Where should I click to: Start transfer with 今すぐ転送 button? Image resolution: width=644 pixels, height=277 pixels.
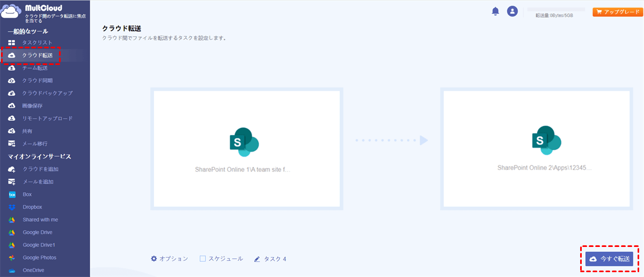pos(609,259)
